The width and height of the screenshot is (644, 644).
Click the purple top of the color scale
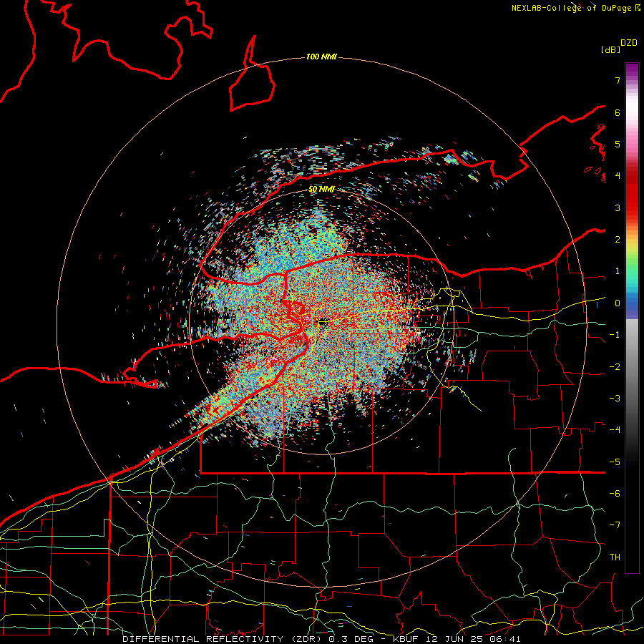632,70
